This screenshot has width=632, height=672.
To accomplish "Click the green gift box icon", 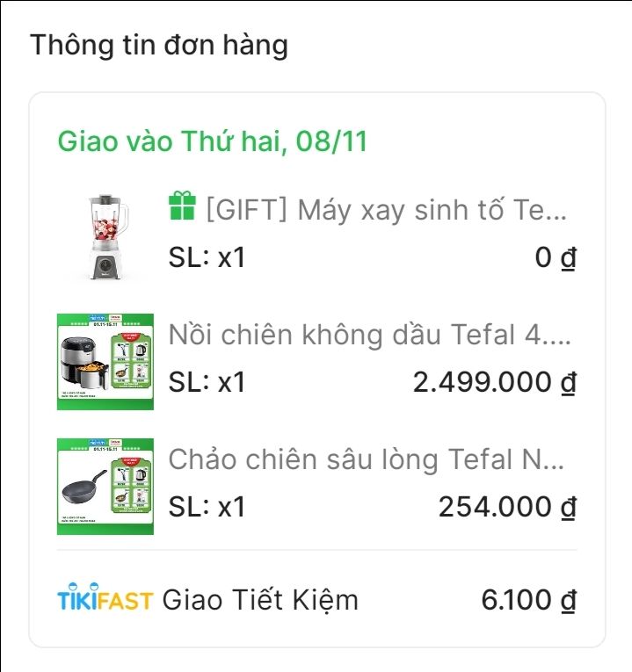I will coord(181,207).
